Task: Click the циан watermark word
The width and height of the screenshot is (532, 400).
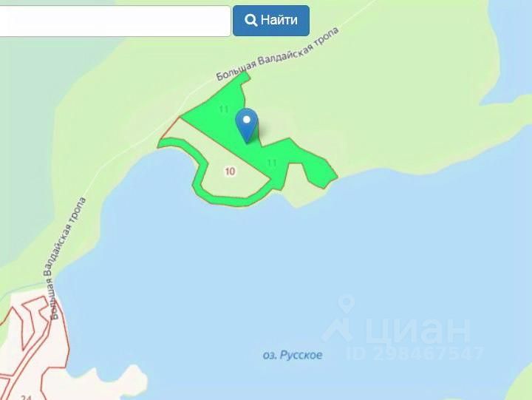Action: pos(417,330)
